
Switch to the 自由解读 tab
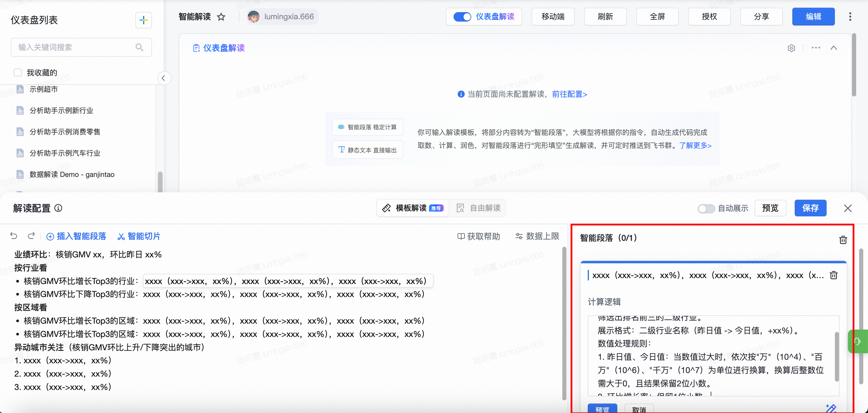tap(478, 208)
